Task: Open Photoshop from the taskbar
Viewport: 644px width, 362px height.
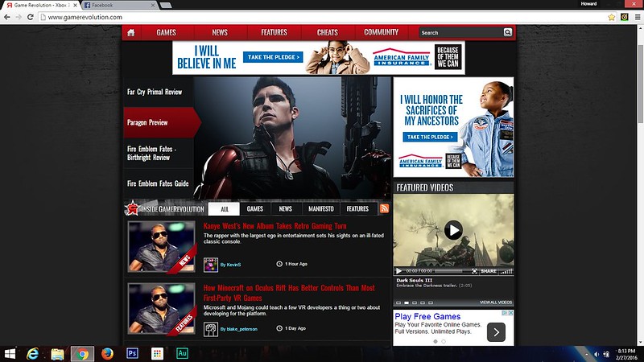Action: (x=132, y=353)
